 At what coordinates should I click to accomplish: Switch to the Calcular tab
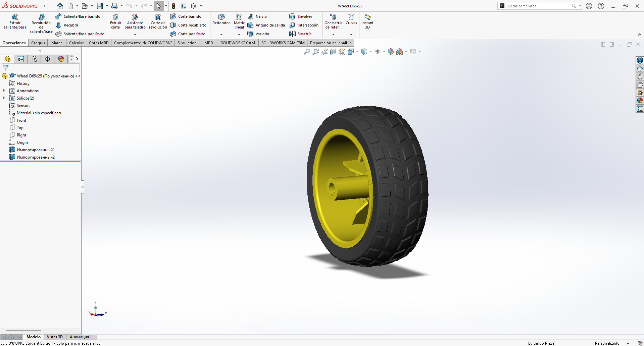pyautogui.click(x=76, y=43)
